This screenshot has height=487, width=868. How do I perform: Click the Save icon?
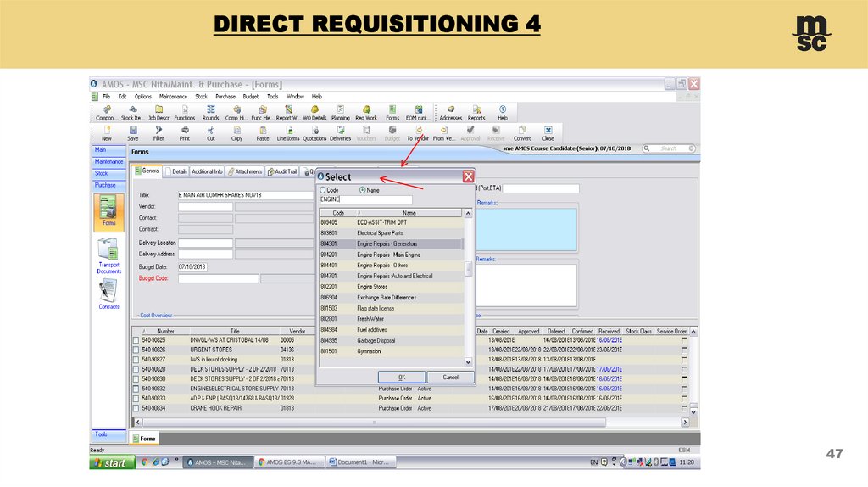(133, 133)
